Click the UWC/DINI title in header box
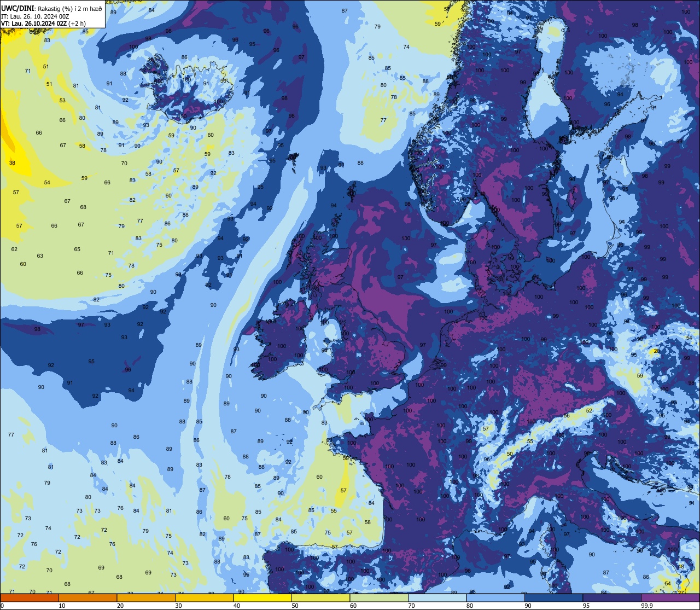This screenshot has width=700, height=610. pos(17,8)
